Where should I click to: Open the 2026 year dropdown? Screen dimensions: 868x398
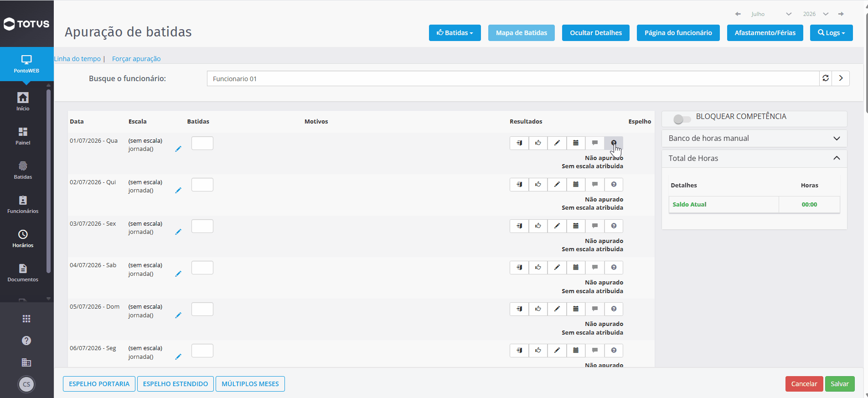[x=816, y=14]
